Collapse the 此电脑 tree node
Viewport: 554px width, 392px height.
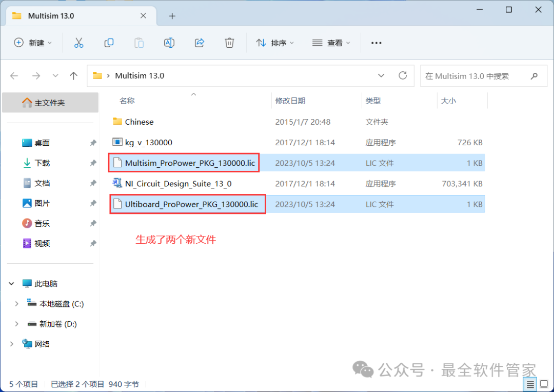11,284
